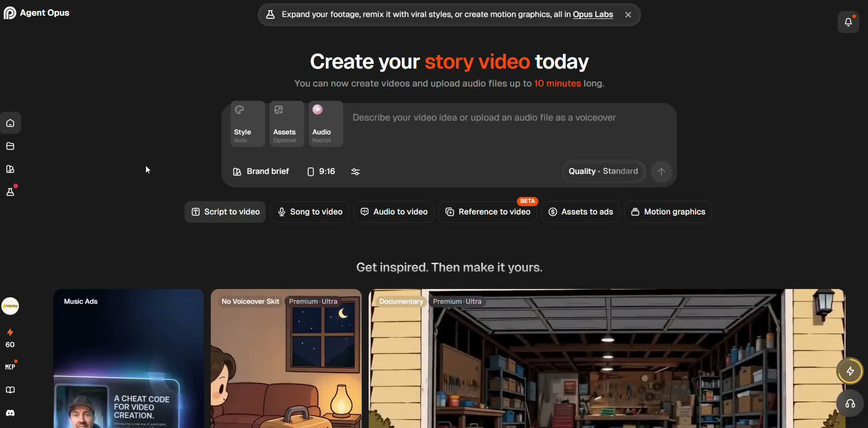Open the Quality Standard dropdown
This screenshot has height=428, width=868.
click(603, 172)
